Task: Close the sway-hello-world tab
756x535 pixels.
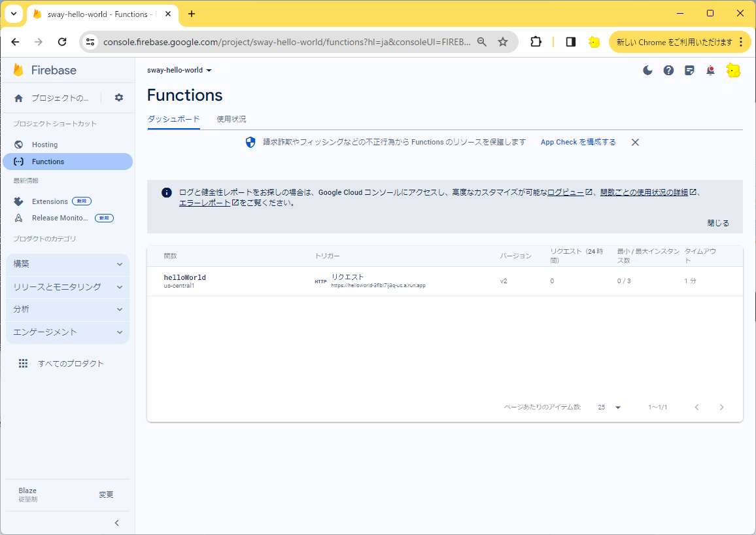Action: tap(168, 14)
